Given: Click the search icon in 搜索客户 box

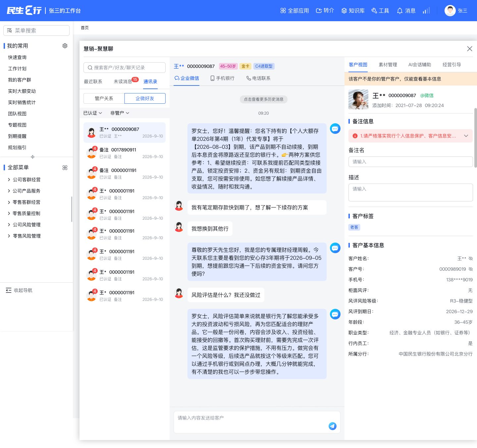Looking at the screenshot, I should tap(90, 68).
